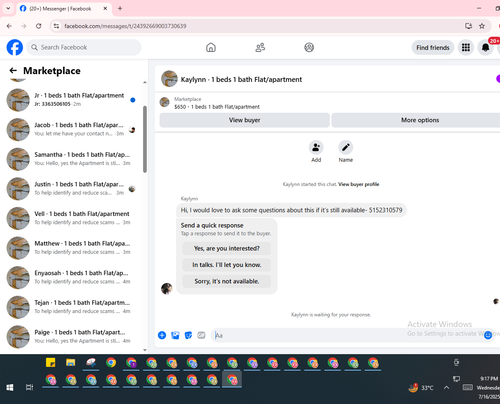
Task: Open a new browser tab
Action: [120, 8]
